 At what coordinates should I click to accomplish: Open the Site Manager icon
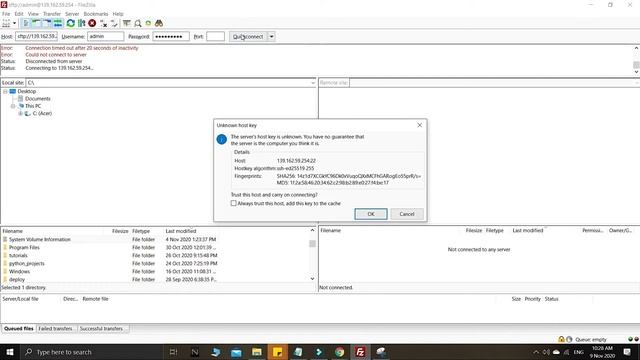(x=6, y=23)
